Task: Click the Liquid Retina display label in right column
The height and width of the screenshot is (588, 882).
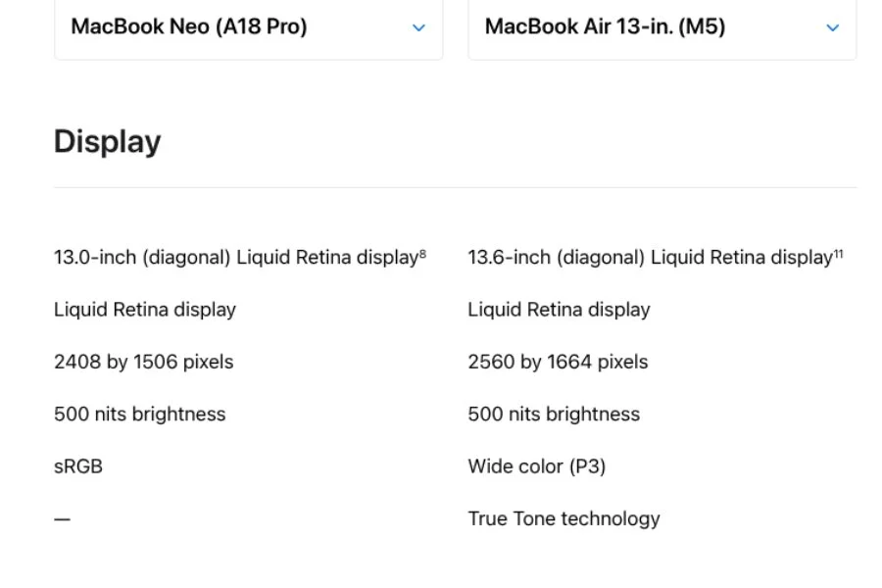Action: [560, 310]
